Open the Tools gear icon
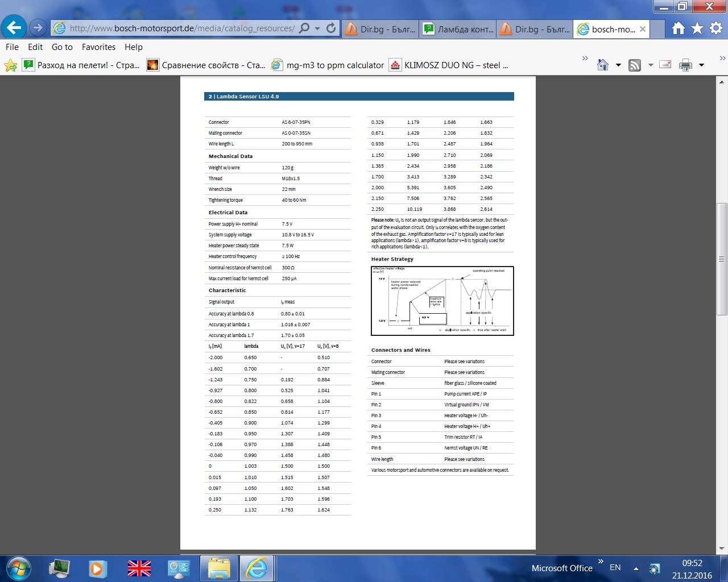 tap(715, 28)
